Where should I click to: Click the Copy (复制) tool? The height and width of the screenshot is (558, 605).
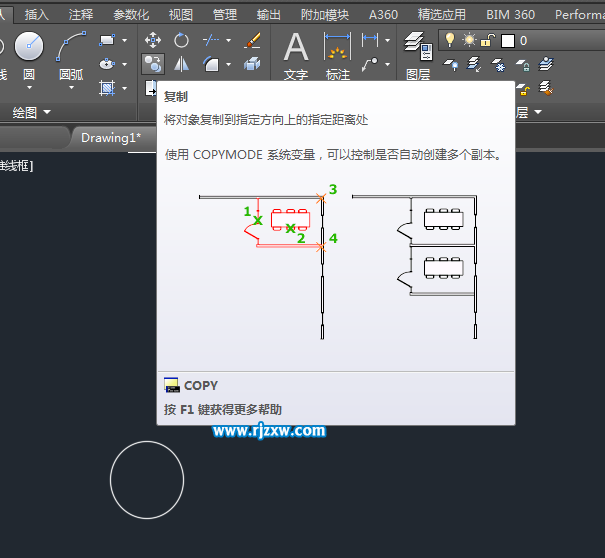coord(153,64)
